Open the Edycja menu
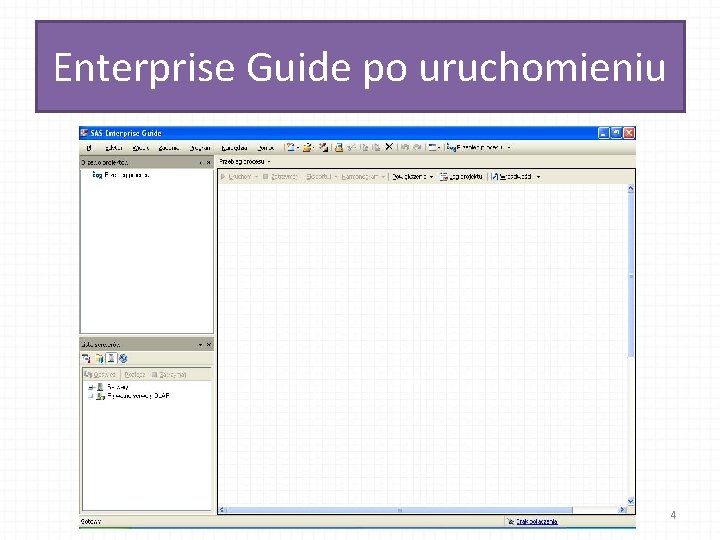Screen dimensions: 720x540 pyautogui.click(x=114, y=148)
